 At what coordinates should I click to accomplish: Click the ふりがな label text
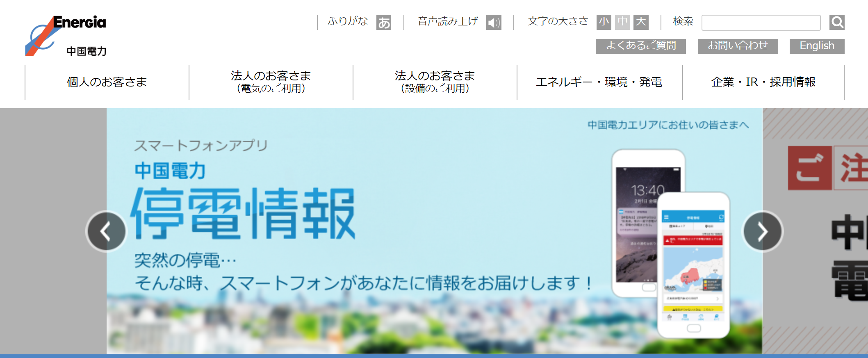coord(348,21)
